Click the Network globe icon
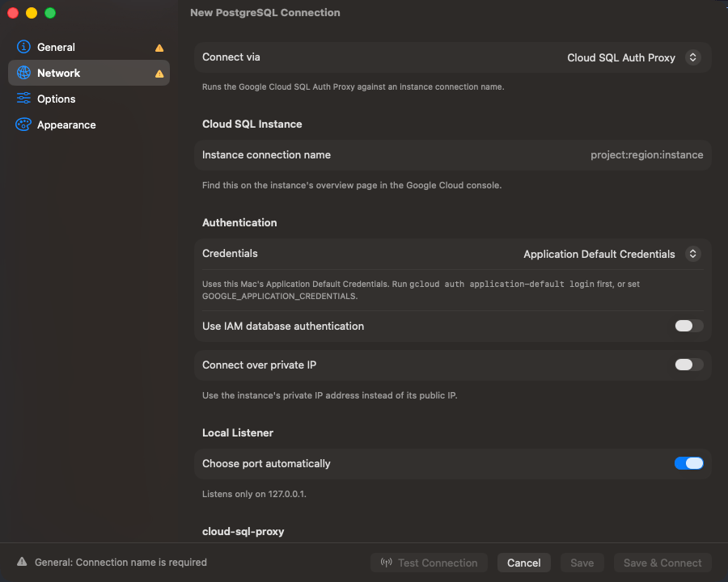This screenshot has width=728, height=582. pos(23,73)
